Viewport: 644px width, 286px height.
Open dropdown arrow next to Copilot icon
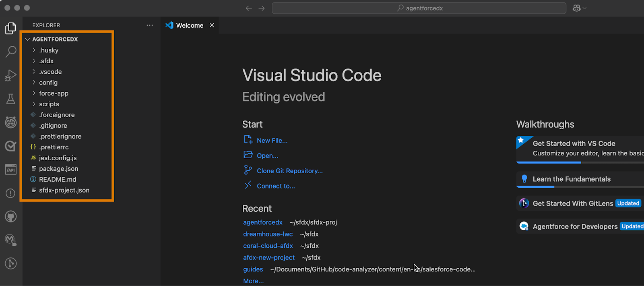pos(585,8)
